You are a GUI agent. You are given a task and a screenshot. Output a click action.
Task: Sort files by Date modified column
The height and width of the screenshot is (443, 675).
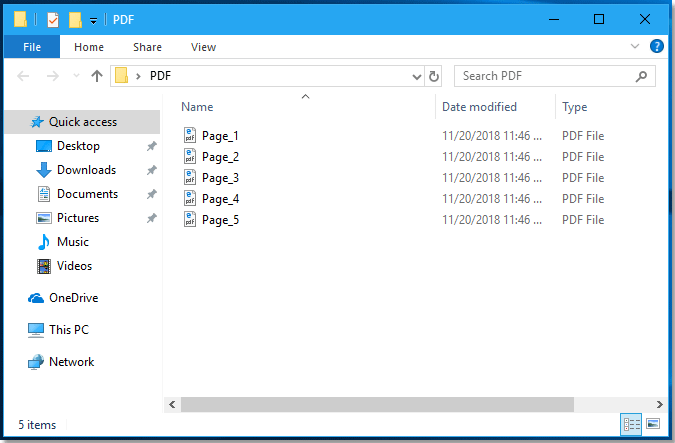[x=480, y=107]
